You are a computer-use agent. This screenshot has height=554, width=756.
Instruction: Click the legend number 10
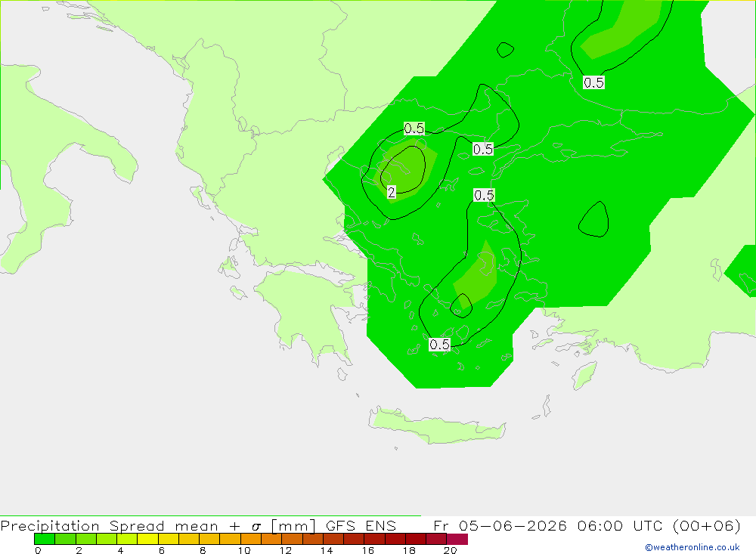[244, 550]
